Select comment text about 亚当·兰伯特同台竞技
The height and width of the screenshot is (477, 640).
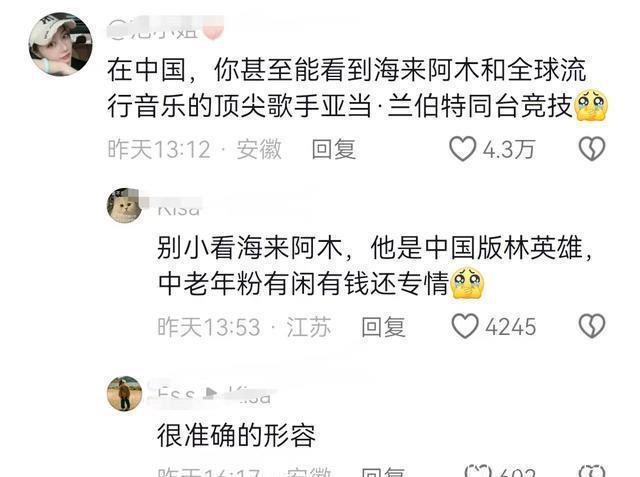click(357, 88)
